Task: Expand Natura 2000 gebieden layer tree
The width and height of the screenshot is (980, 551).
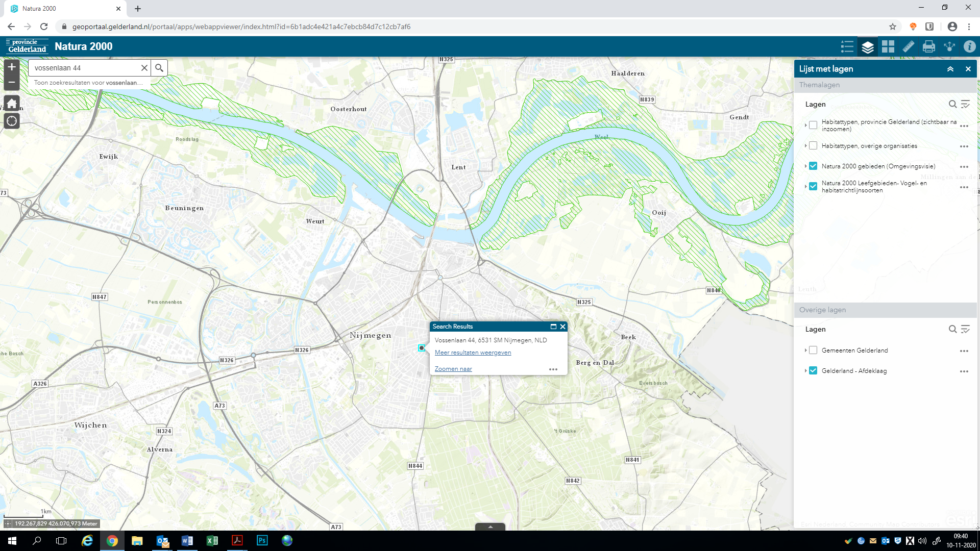Action: pyautogui.click(x=805, y=166)
